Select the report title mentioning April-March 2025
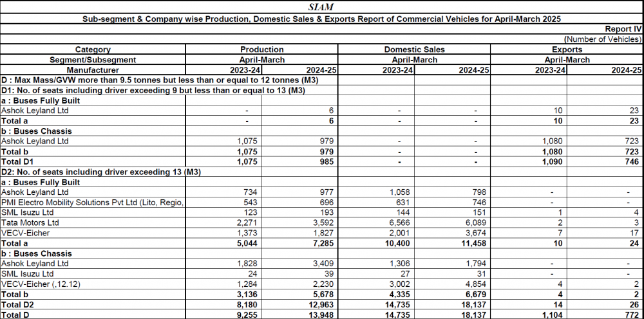This screenshot has height=319, width=644. pos(321,19)
